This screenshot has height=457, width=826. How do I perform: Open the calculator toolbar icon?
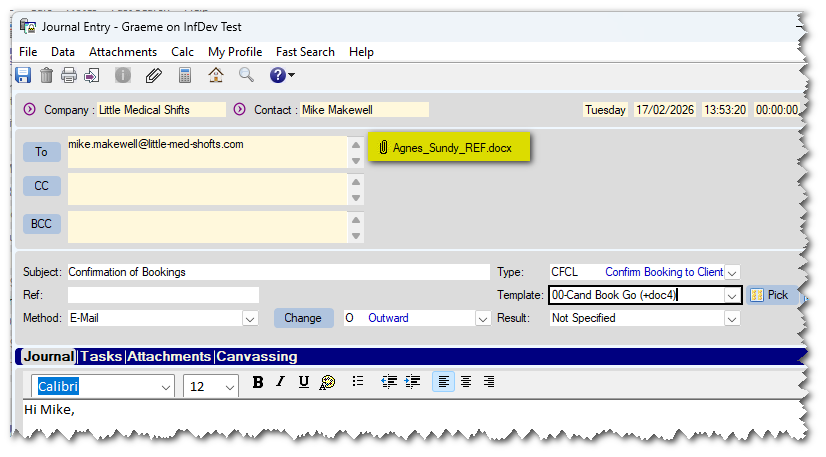coord(185,75)
